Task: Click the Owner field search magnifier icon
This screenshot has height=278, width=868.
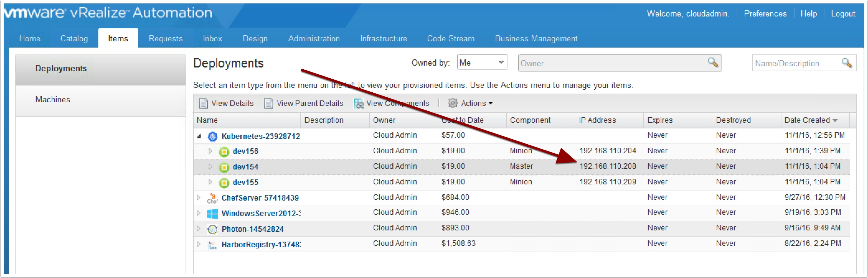Action: (712, 63)
